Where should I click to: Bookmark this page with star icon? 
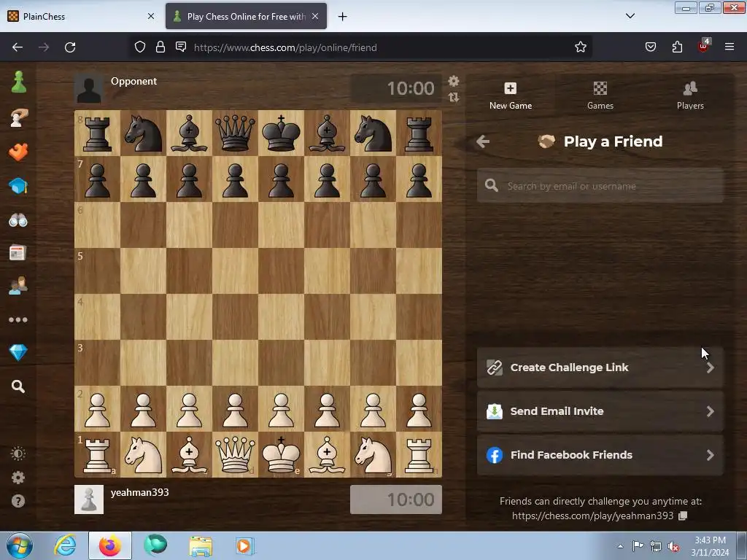pyautogui.click(x=580, y=47)
